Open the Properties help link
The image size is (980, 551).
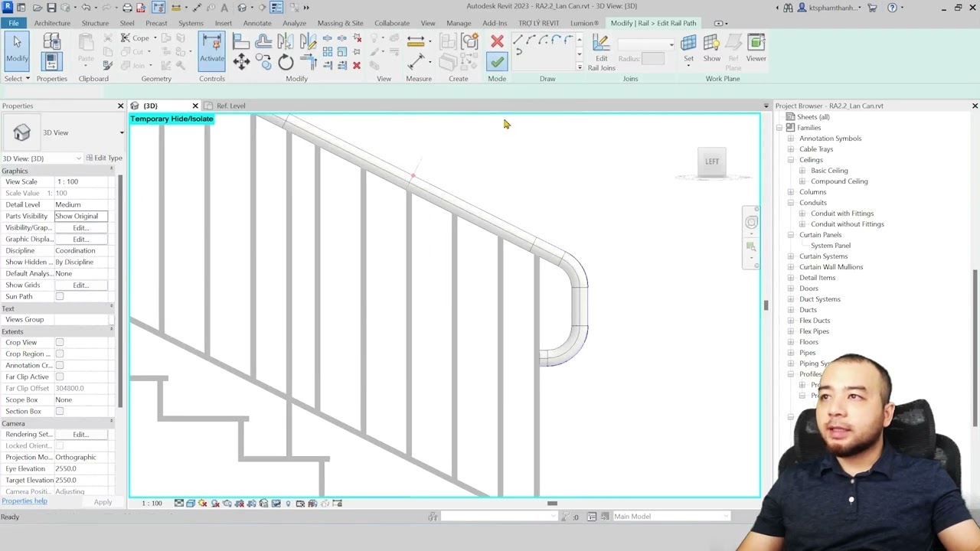click(x=24, y=501)
